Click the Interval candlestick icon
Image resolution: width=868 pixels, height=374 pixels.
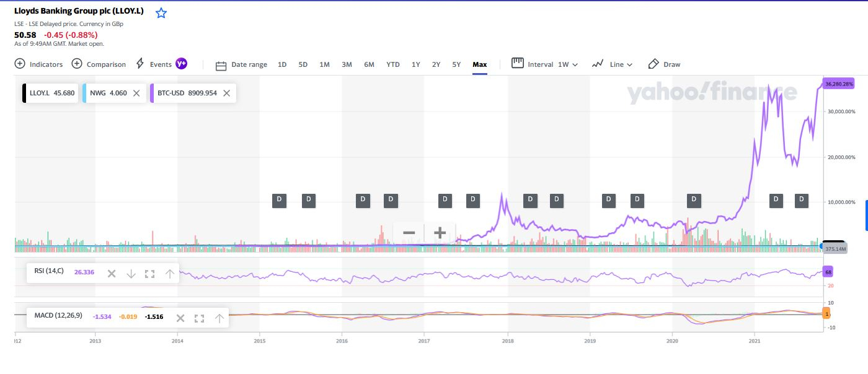point(517,63)
